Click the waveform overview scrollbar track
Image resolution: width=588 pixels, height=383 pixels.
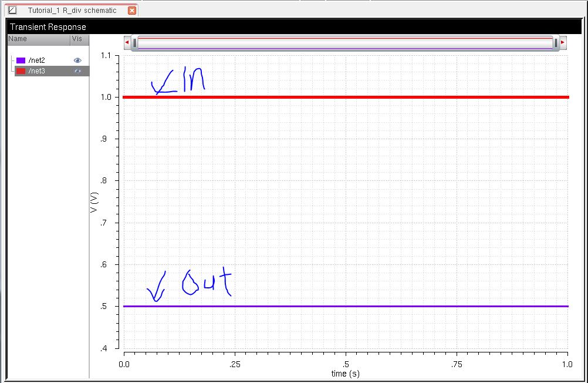pos(346,43)
